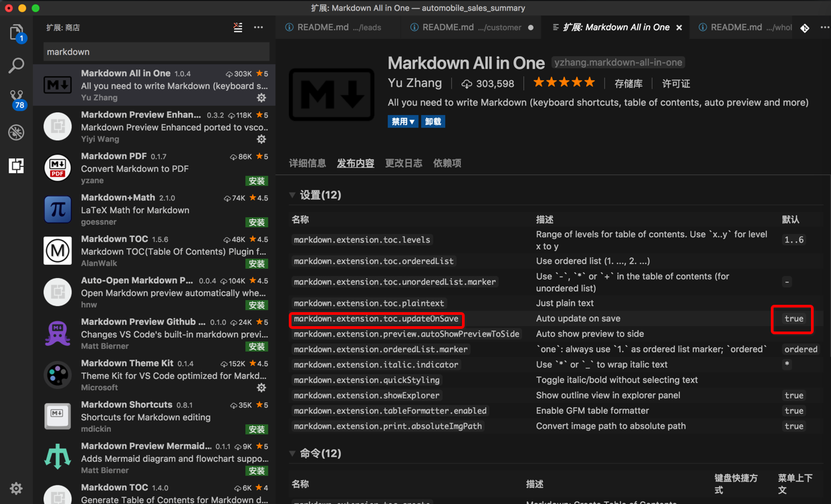Install Markdown Preview Github extension
The width and height of the screenshot is (831, 504).
click(257, 347)
